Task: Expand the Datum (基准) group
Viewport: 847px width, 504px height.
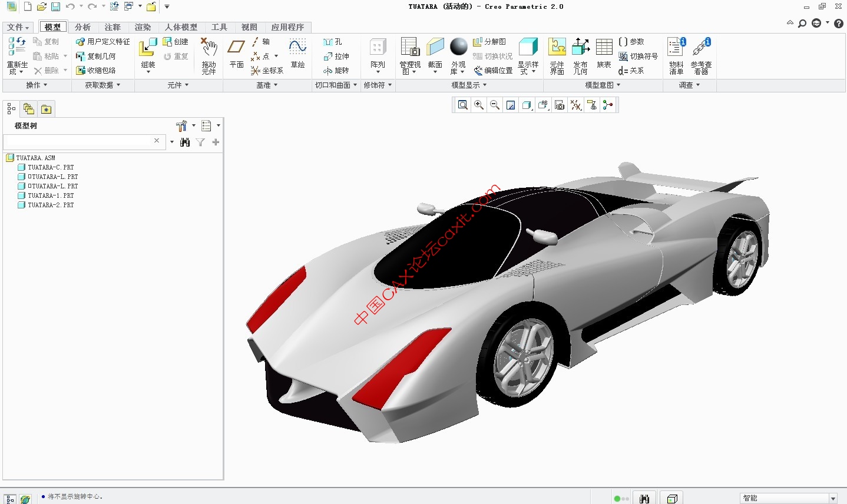Action: (267, 85)
